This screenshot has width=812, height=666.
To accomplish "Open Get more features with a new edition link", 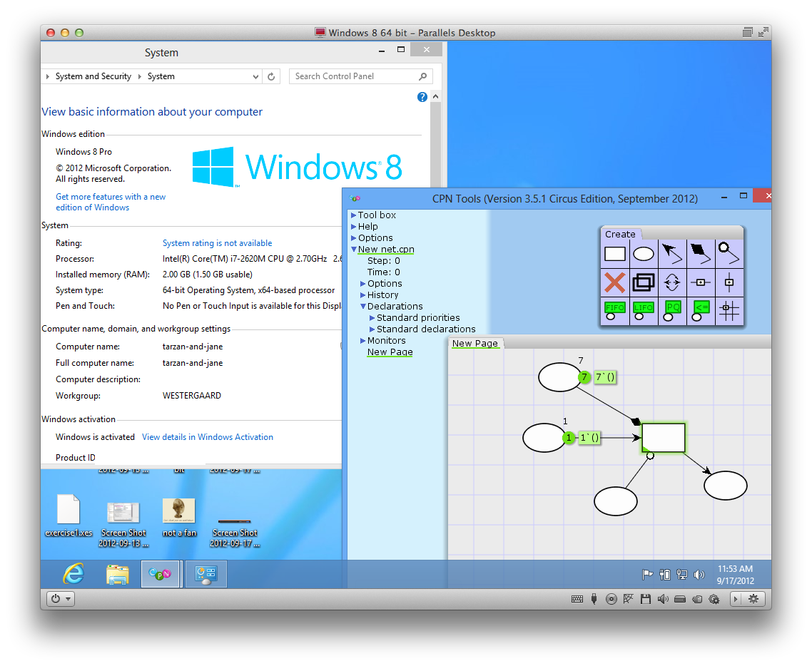I will point(111,202).
